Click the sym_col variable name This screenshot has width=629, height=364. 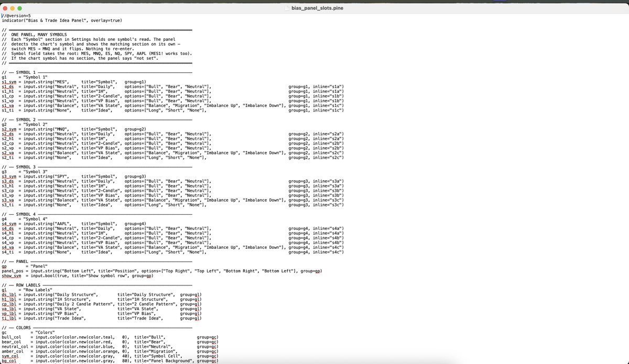(x=10, y=356)
